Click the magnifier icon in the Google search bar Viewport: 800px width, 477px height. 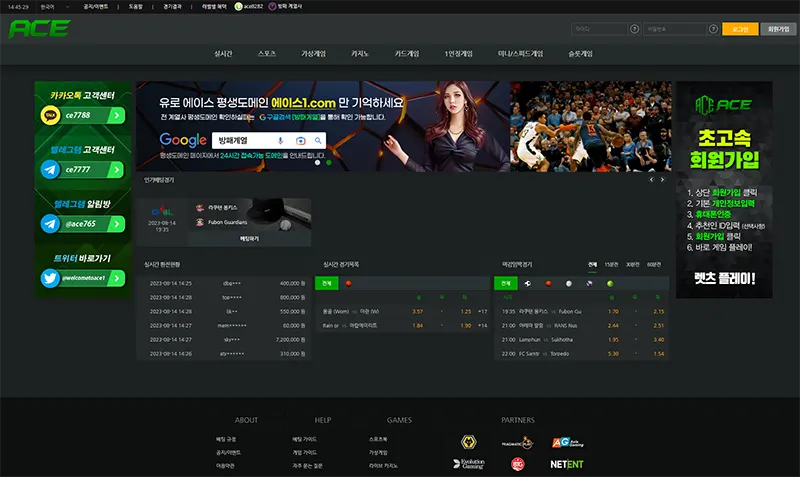click(x=318, y=140)
